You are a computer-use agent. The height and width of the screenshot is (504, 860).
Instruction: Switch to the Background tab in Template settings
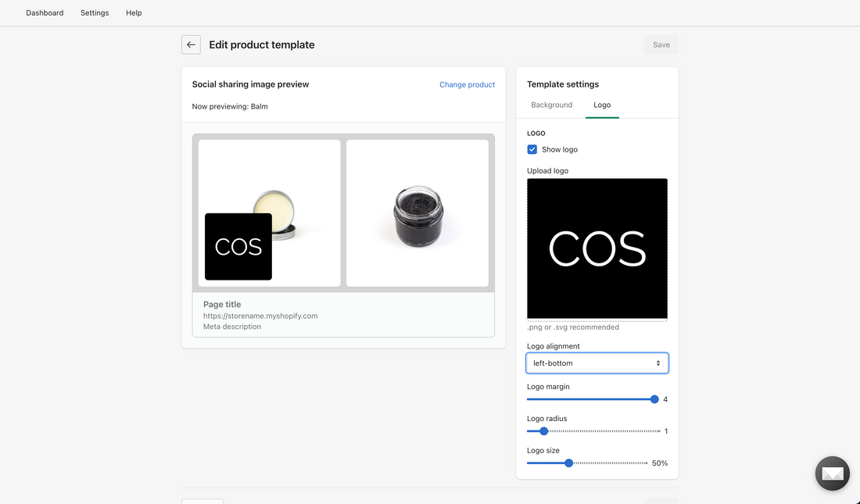[x=552, y=105]
